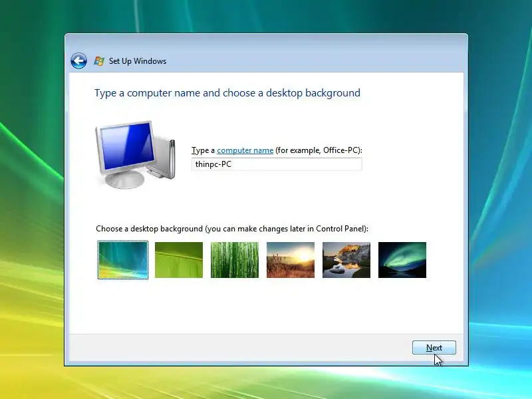The width and height of the screenshot is (532, 399).
Task: Choose the rocky lake reflection background
Action: pyautogui.click(x=346, y=260)
